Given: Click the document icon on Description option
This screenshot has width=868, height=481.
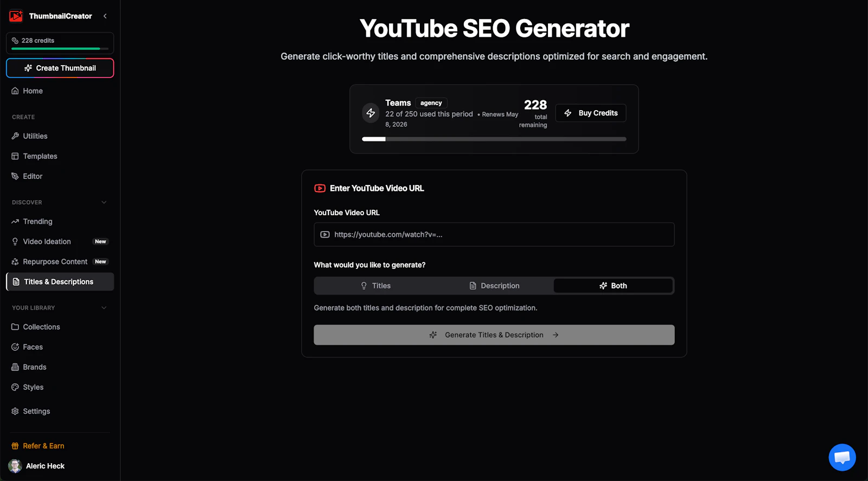Looking at the screenshot, I should tap(473, 286).
